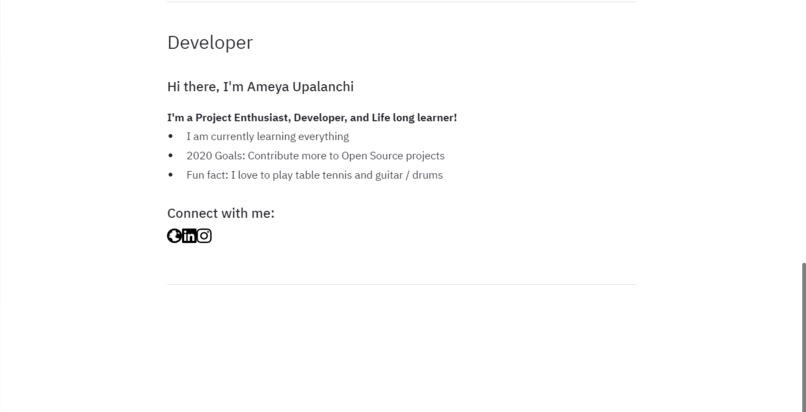Visit the Instagram icon link
The width and height of the screenshot is (806, 412).
[204, 236]
